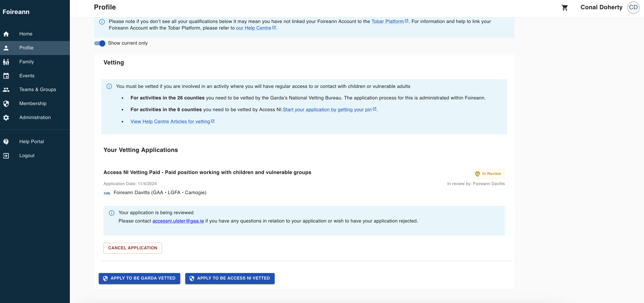Viewport: 644px width, 303px height.
Task: Click In review by: Foireann Davitts text
Action: point(476,184)
